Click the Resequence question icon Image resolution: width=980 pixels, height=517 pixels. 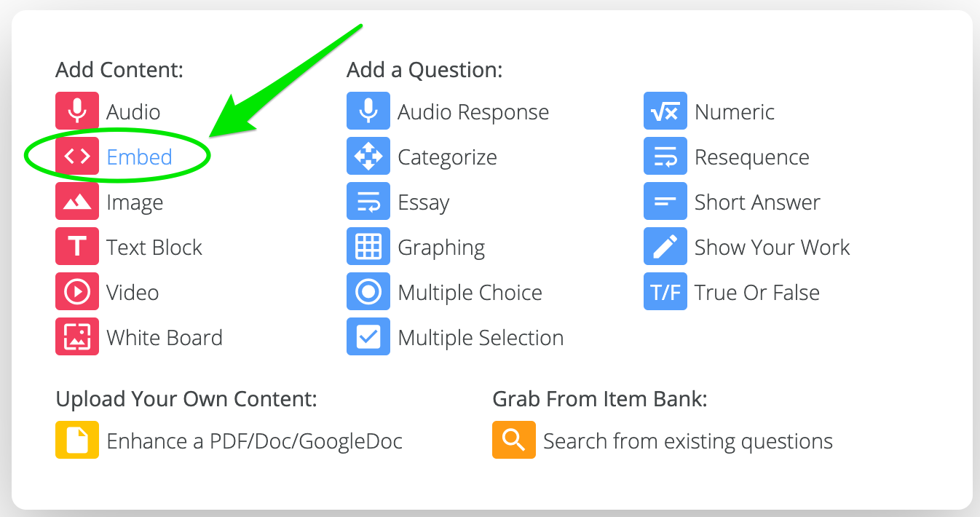click(x=665, y=157)
